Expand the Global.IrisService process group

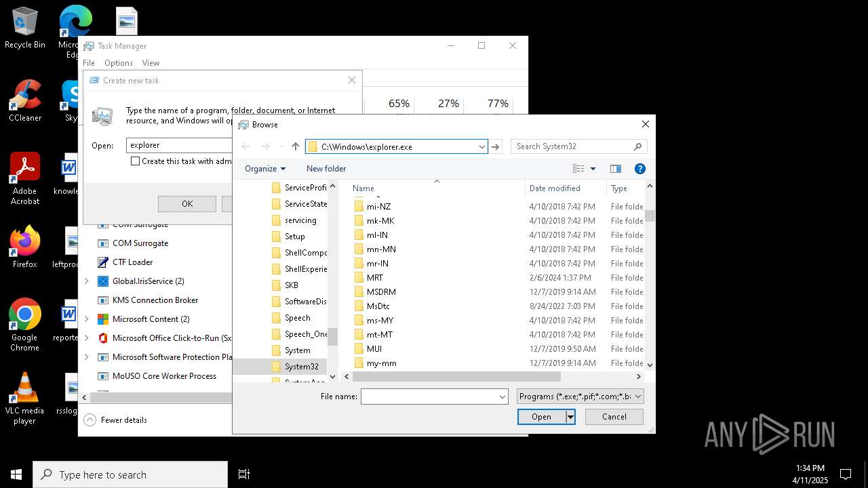[x=87, y=281]
